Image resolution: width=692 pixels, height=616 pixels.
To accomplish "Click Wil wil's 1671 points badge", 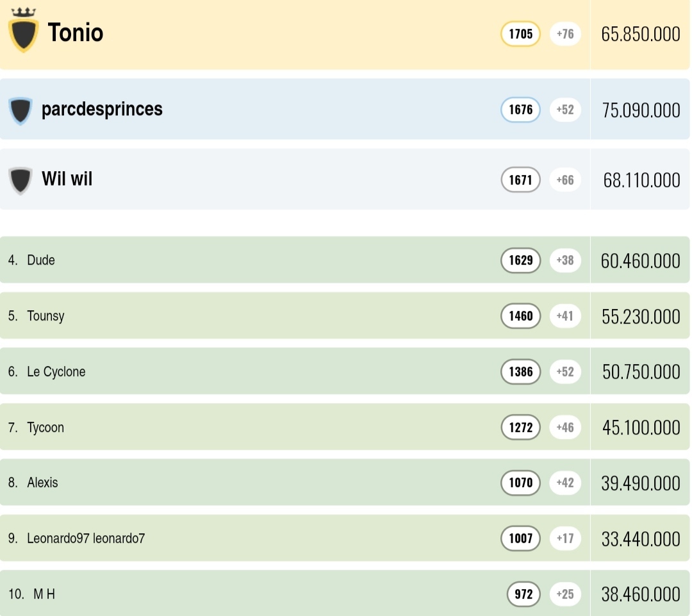I will 520,180.
